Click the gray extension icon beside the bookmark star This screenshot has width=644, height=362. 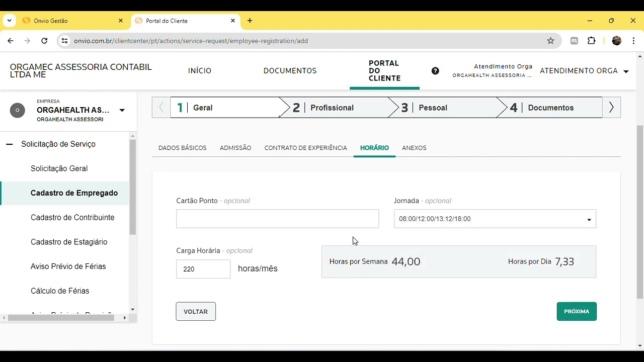click(x=574, y=41)
